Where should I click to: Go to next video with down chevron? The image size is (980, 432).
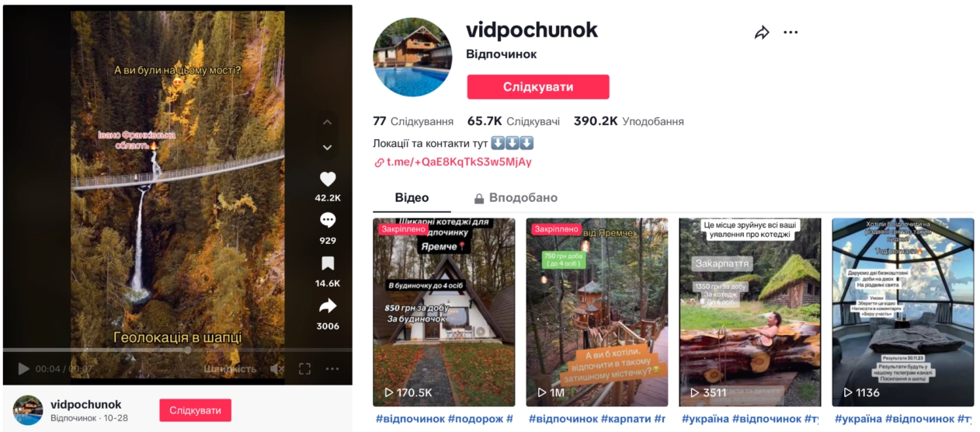tap(328, 148)
